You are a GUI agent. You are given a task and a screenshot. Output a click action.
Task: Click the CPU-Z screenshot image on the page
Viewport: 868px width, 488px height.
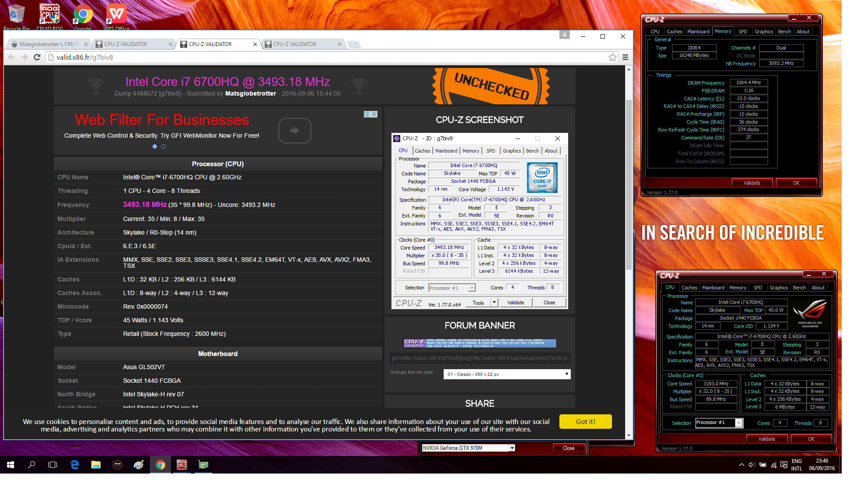(x=480, y=221)
